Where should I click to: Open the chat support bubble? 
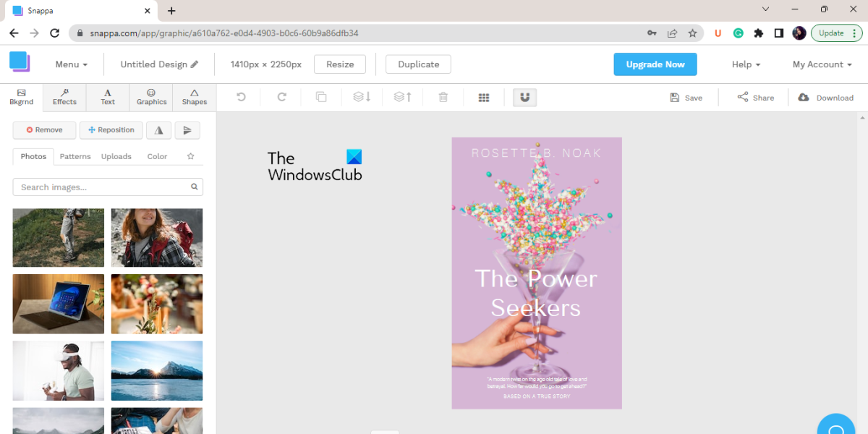pos(836,430)
